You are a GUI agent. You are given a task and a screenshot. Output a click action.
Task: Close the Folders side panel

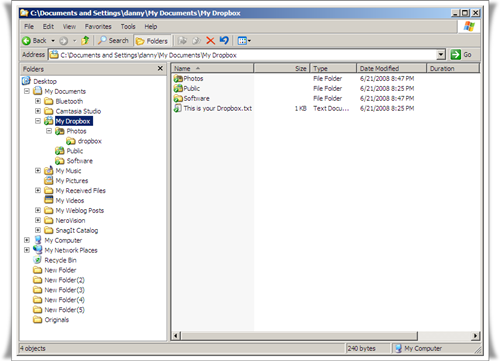(x=160, y=68)
